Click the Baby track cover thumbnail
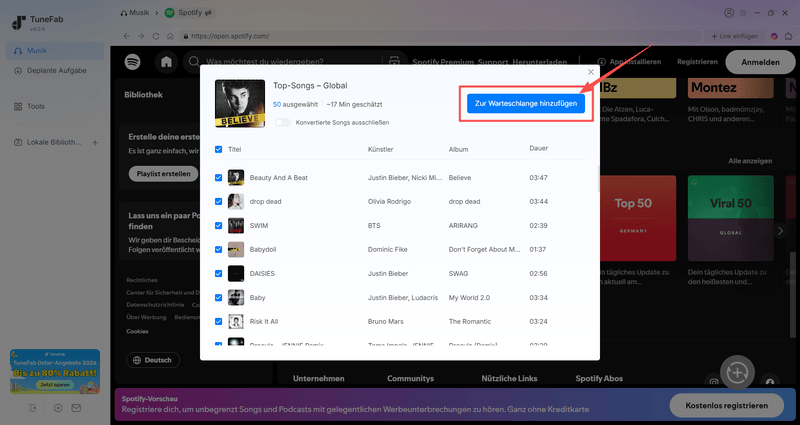 (x=236, y=297)
